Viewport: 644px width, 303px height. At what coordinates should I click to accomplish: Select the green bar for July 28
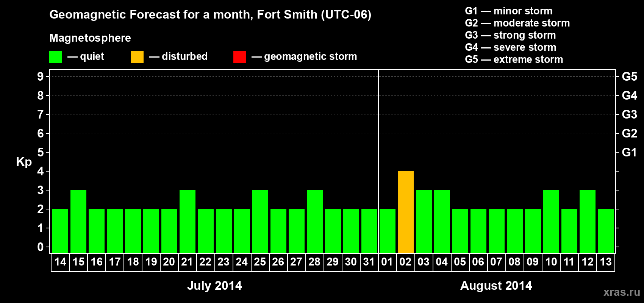click(315, 221)
